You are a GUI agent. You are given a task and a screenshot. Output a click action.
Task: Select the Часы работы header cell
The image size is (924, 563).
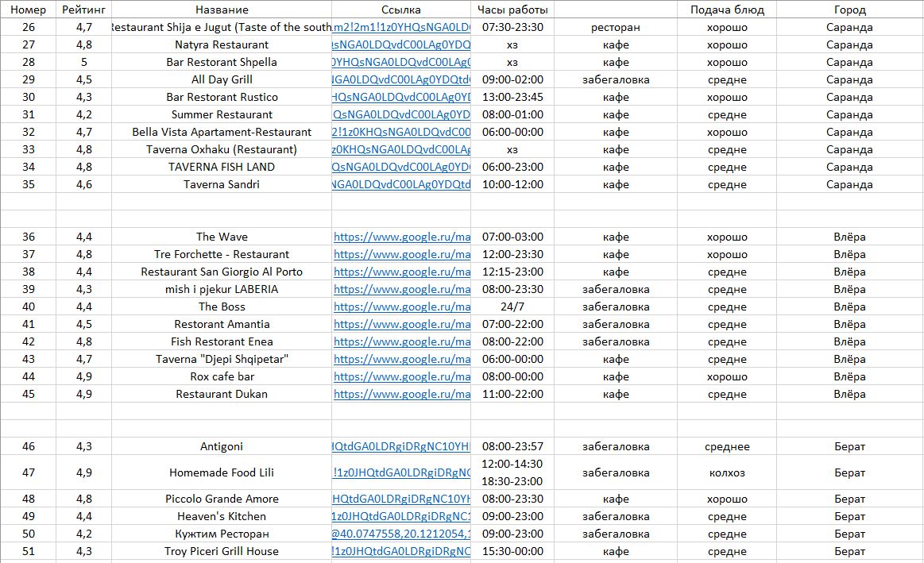512,10
